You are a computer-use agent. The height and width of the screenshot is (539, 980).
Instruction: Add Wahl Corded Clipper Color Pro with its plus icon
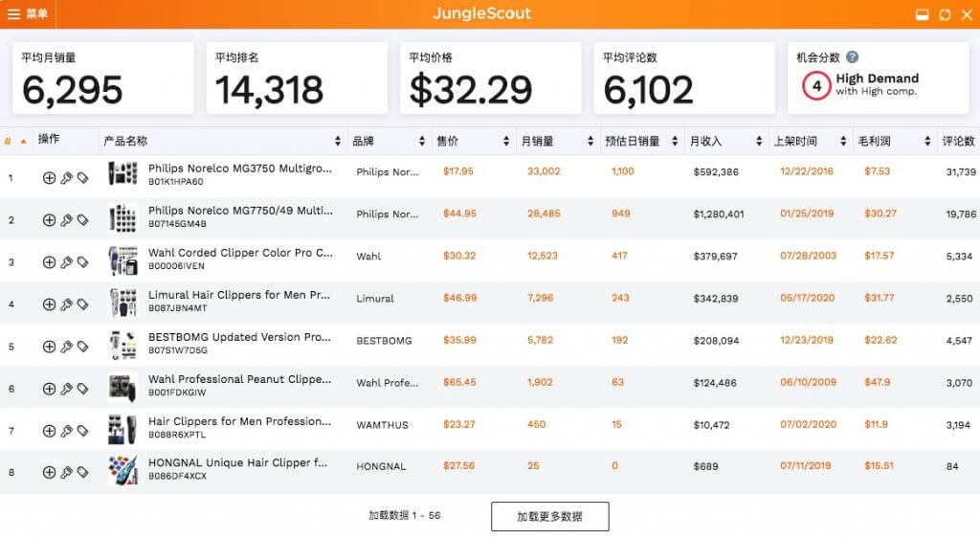click(x=49, y=262)
